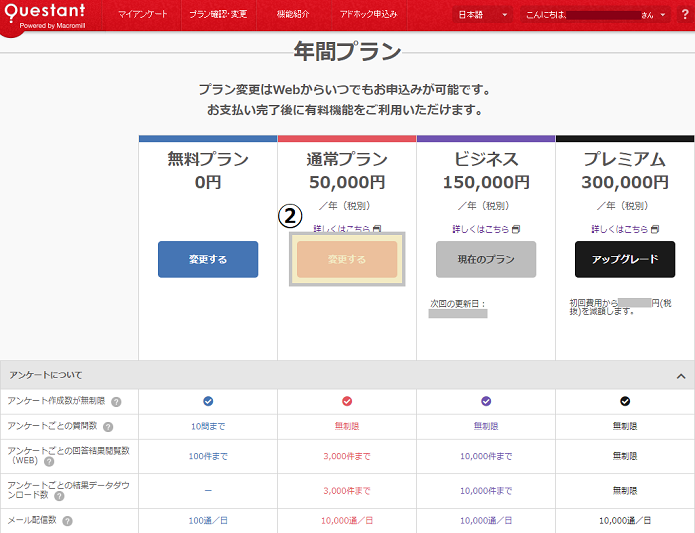Click 通常プラン plan title
This screenshot has height=533, width=695.
click(x=347, y=159)
